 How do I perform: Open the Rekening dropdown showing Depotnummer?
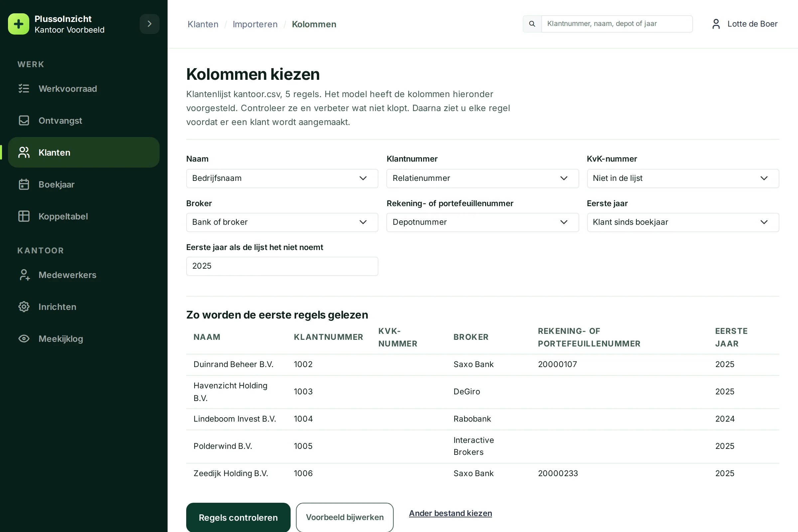pos(482,222)
